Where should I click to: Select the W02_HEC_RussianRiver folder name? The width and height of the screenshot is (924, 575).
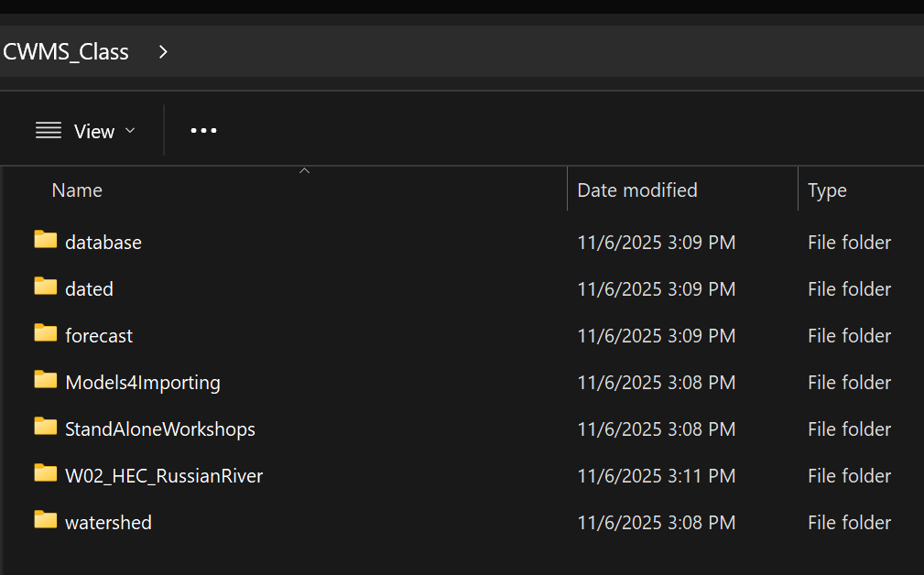164,476
